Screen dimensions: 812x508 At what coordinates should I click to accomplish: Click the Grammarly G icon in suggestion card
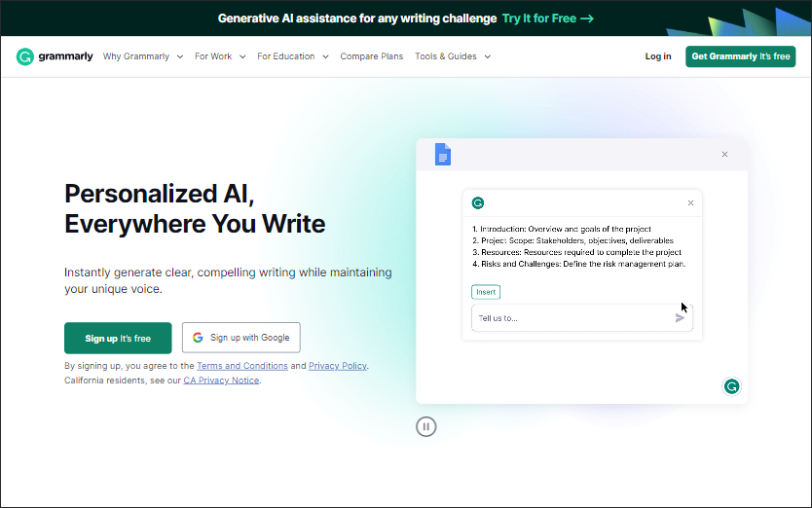477,203
